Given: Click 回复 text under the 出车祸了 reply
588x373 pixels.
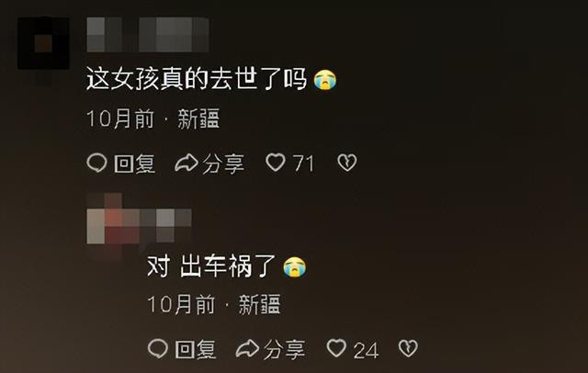Looking at the screenshot, I should point(196,349).
